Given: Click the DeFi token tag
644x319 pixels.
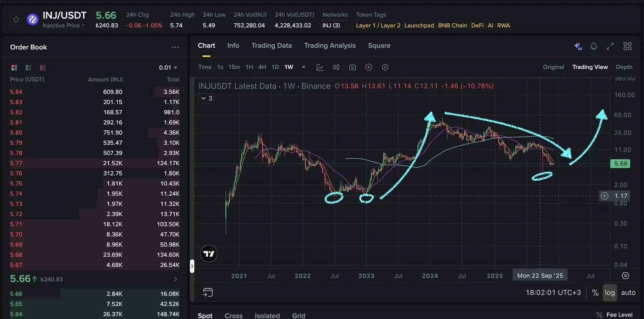Looking at the screenshot, I should pyautogui.click(x=477, y=25).
